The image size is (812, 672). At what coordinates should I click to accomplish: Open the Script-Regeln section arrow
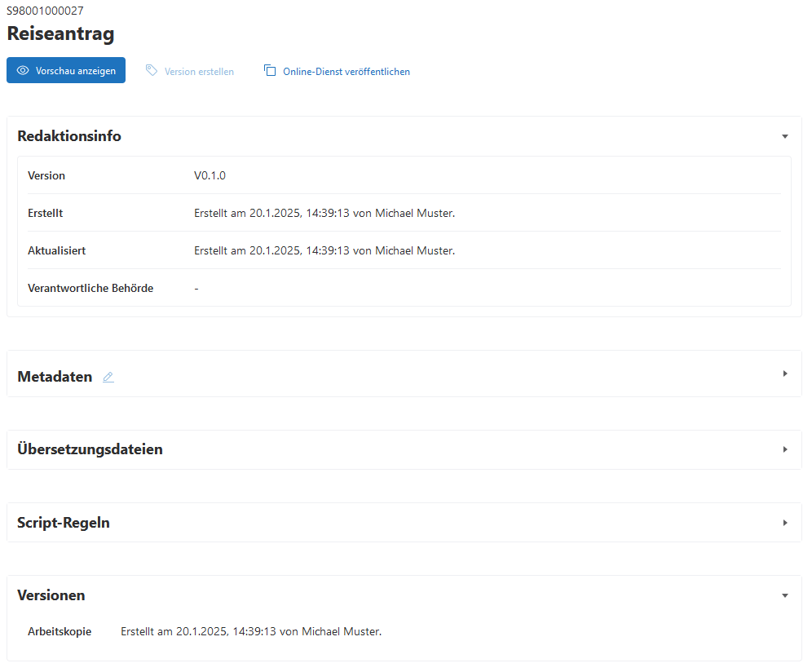[x=784, y=523]
